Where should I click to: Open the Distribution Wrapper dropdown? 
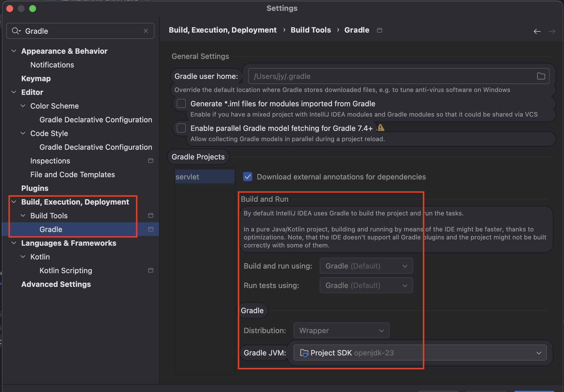pyautogui.click(x=341, y=331)
